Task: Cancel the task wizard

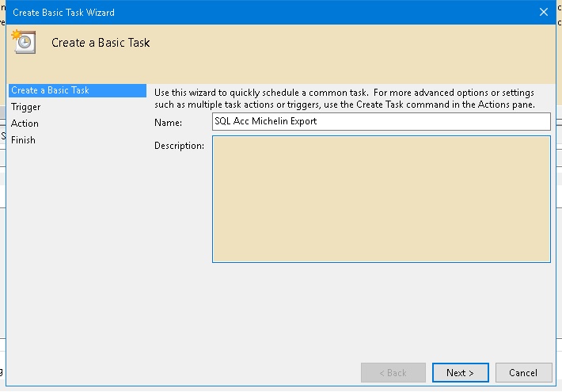Action: [522, 373]
